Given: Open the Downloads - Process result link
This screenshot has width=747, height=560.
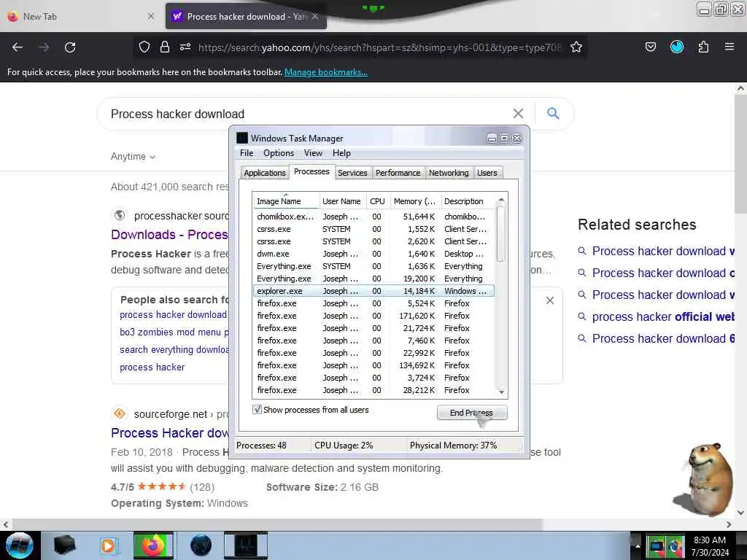Looking at the screenshot, I should pos(169,235).
